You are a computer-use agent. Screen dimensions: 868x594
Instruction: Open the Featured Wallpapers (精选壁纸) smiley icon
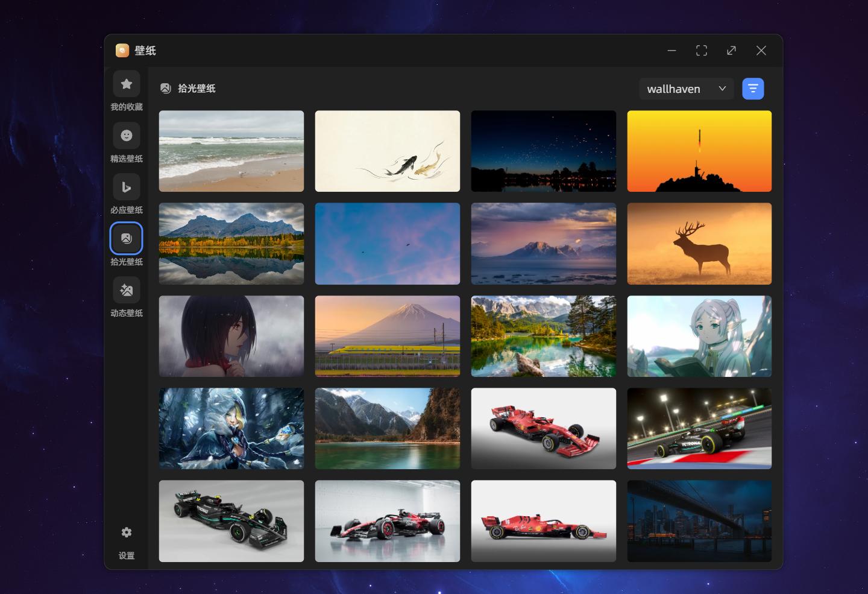coord(126,136)
